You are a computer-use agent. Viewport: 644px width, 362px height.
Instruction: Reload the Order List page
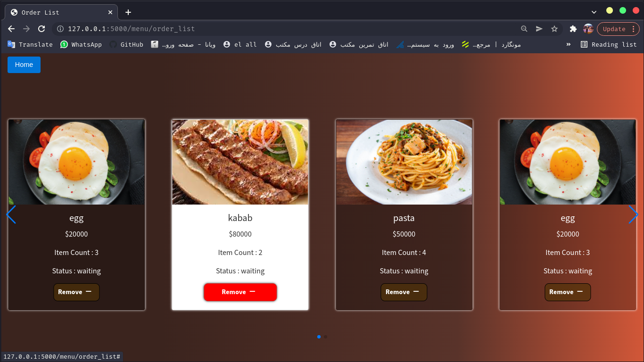pyautogui.click(x=41, y=29)
